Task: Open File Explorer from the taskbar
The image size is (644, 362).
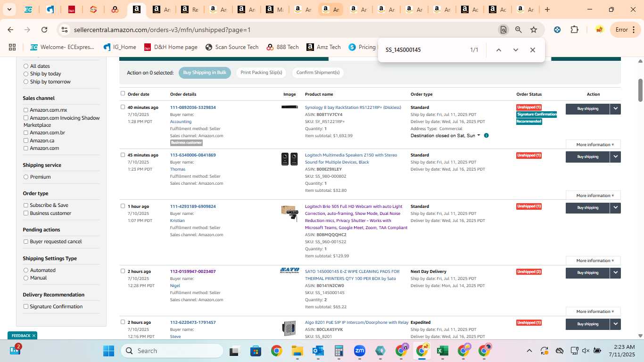Action: pos(297,351)
